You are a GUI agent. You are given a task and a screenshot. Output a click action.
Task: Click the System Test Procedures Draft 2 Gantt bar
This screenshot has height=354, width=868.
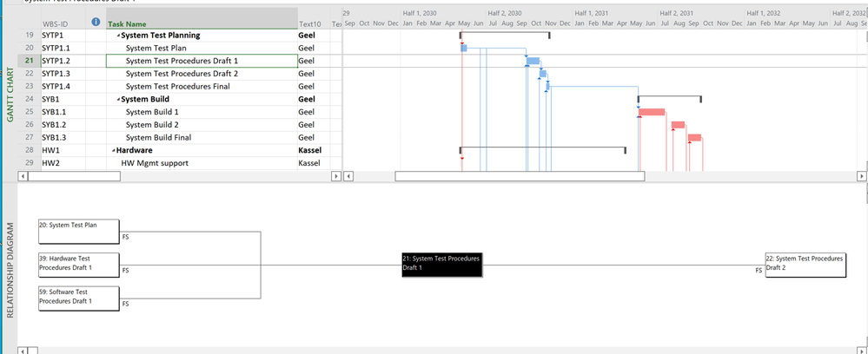click(543, 74)
